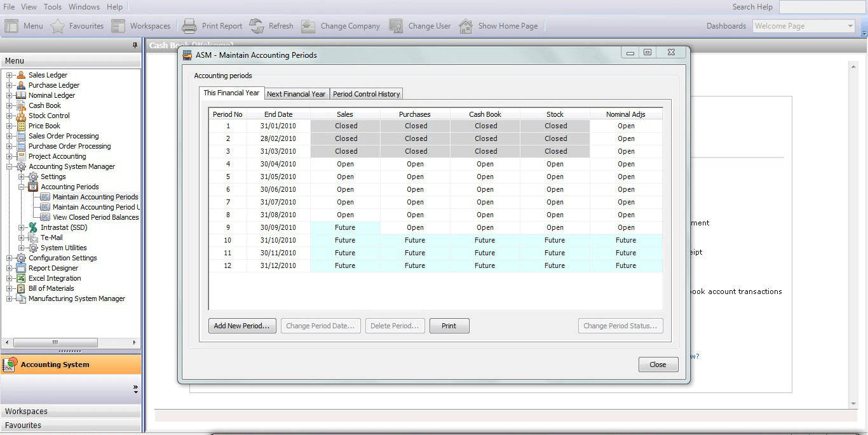The image size is (868, 435).
Task: Click the Print Report printer icon
Action: tap(189, 26)
